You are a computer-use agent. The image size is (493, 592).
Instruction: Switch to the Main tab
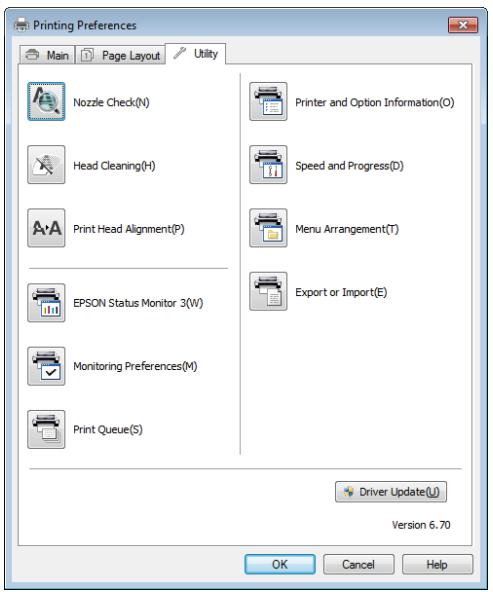pyautogui.click(x=47, y=55)
